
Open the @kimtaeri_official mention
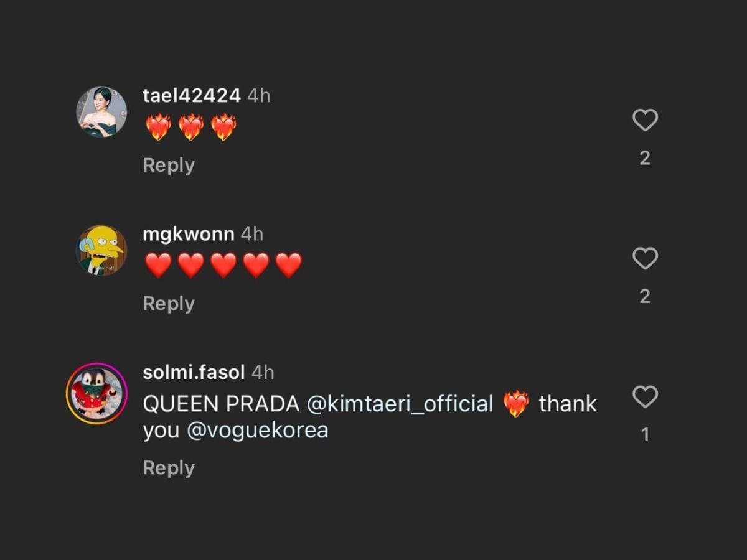coord(400,404)
